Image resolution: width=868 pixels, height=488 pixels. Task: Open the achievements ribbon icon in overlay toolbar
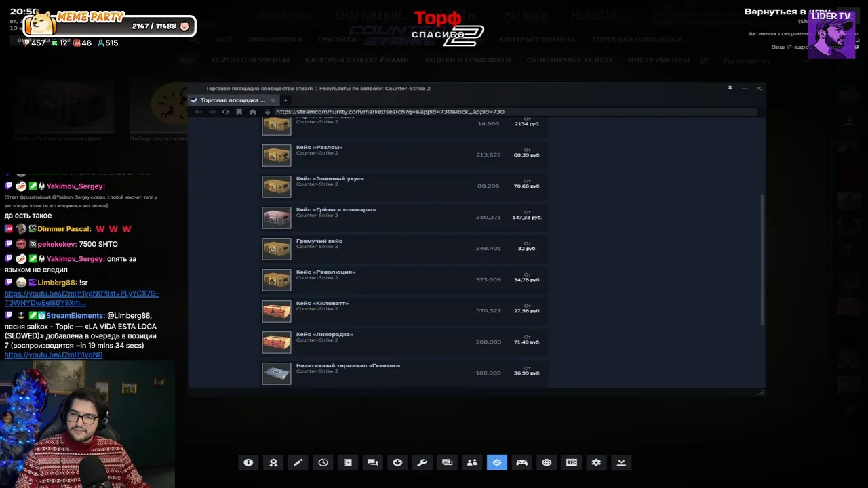tap(273, 462)
